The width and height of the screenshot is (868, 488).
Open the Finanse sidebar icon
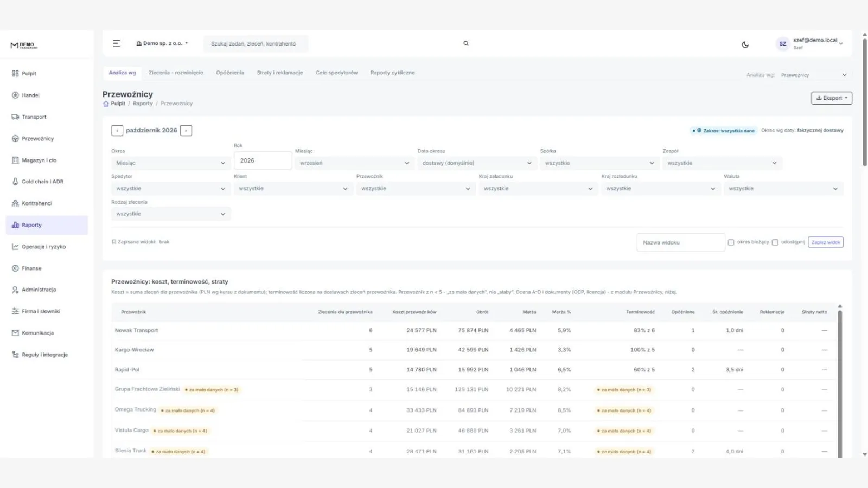coord(15,268)
